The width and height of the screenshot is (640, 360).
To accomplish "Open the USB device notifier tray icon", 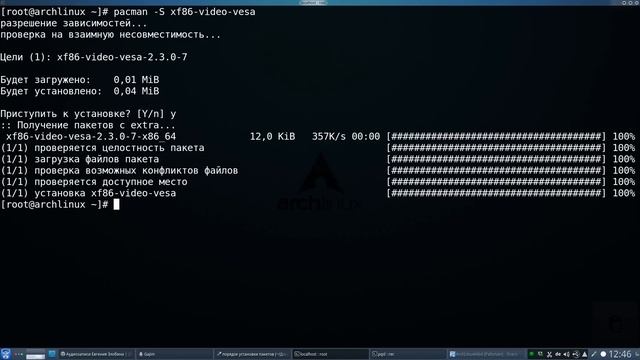I will pyautogui.click(x=576, y=354).
